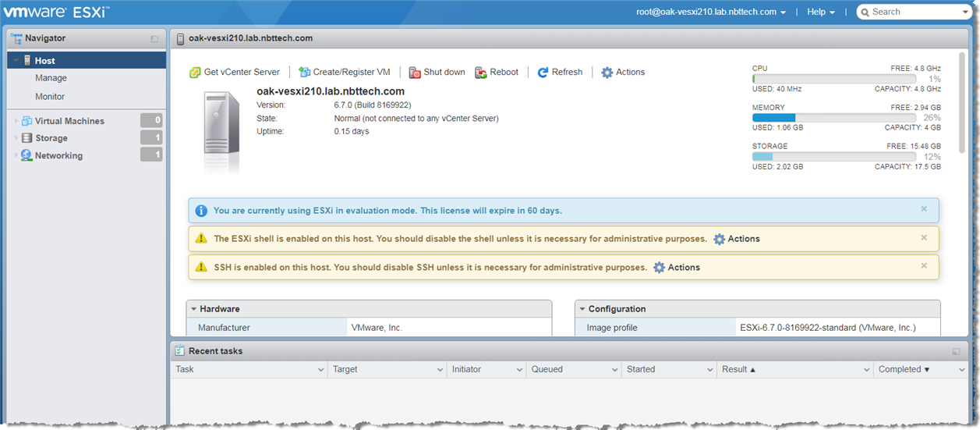
Task: Collapse the Hardware section
Action: pyautogui.click(x=193, y=309)
